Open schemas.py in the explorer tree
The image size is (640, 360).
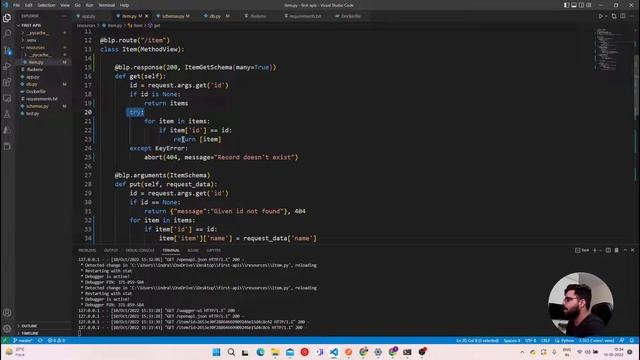click(x=37, y=106)
